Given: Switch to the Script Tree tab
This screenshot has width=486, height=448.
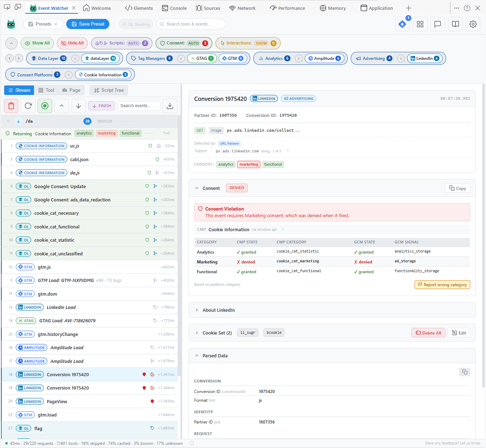Looking at the screenshot, I should 109,90.
